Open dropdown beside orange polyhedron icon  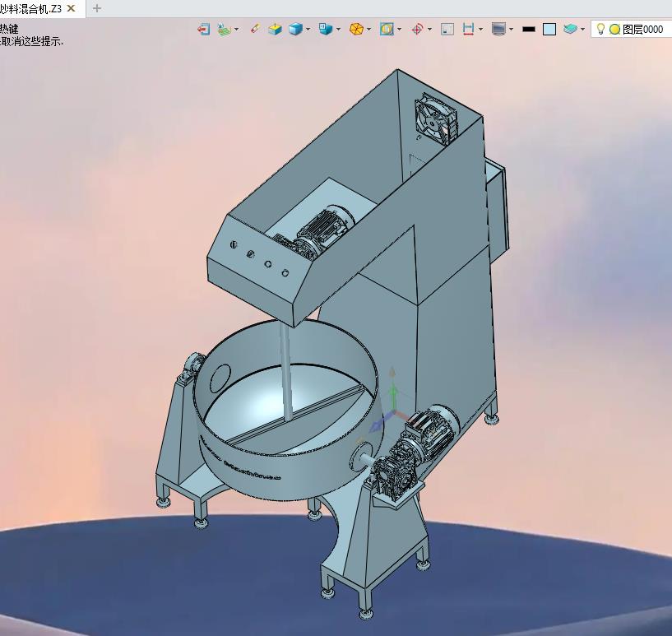369,29
